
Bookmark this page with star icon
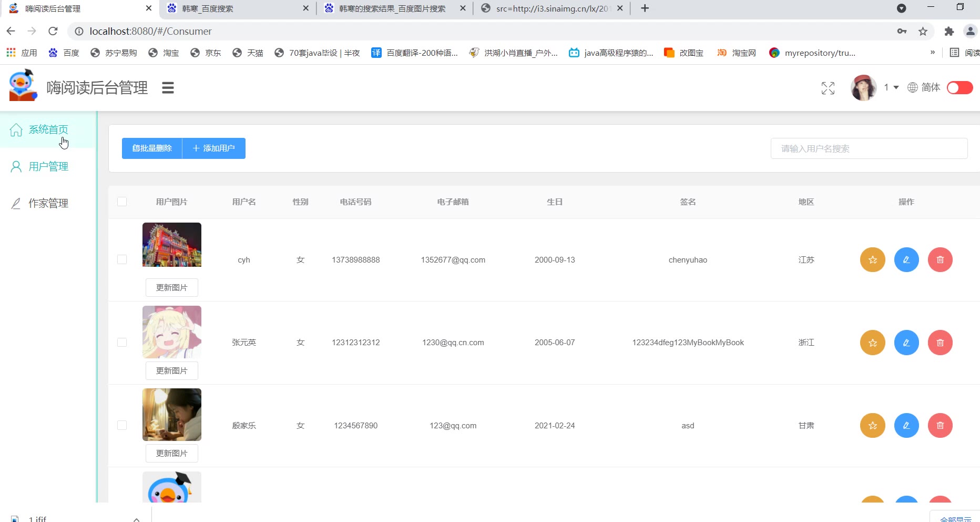click(923, 32)
